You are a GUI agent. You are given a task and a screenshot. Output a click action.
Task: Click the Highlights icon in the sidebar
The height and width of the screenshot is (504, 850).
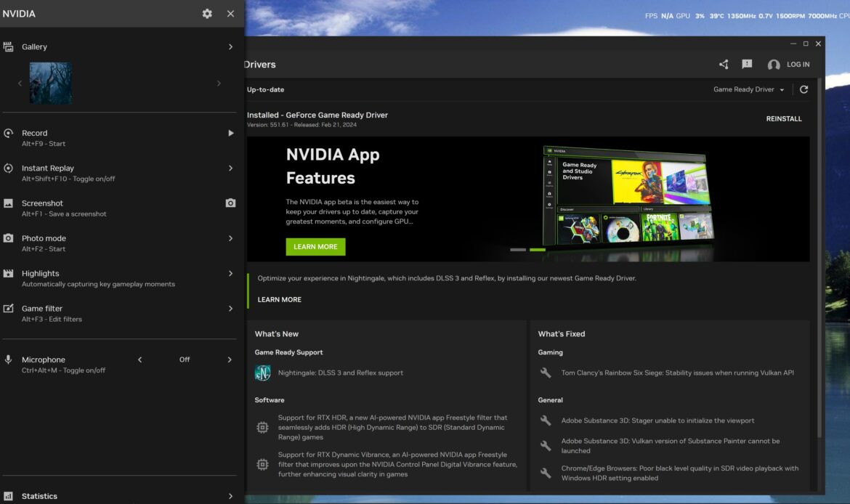click(9, 274)
